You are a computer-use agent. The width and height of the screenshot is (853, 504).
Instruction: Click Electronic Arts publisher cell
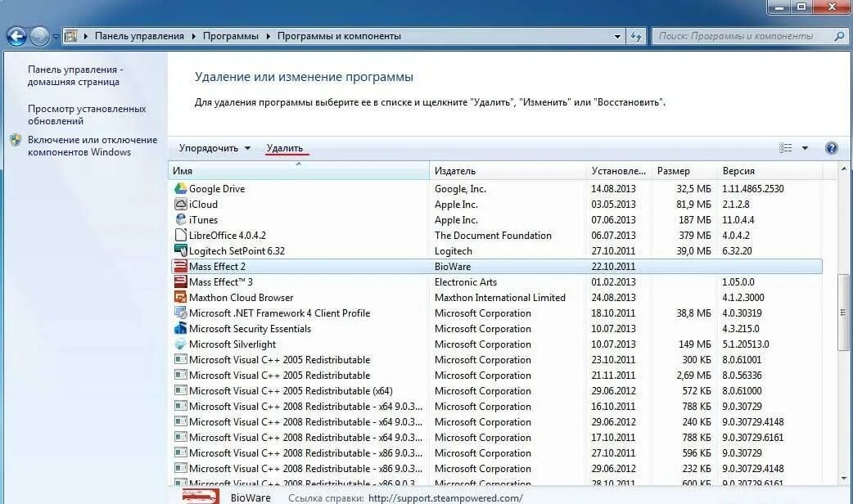pos(466,282)
